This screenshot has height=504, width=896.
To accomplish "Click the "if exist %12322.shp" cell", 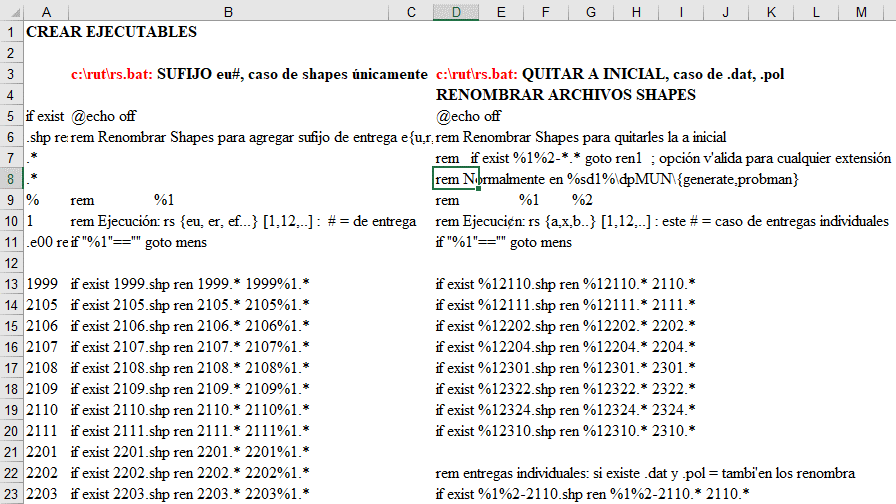I will click(565, 389).
